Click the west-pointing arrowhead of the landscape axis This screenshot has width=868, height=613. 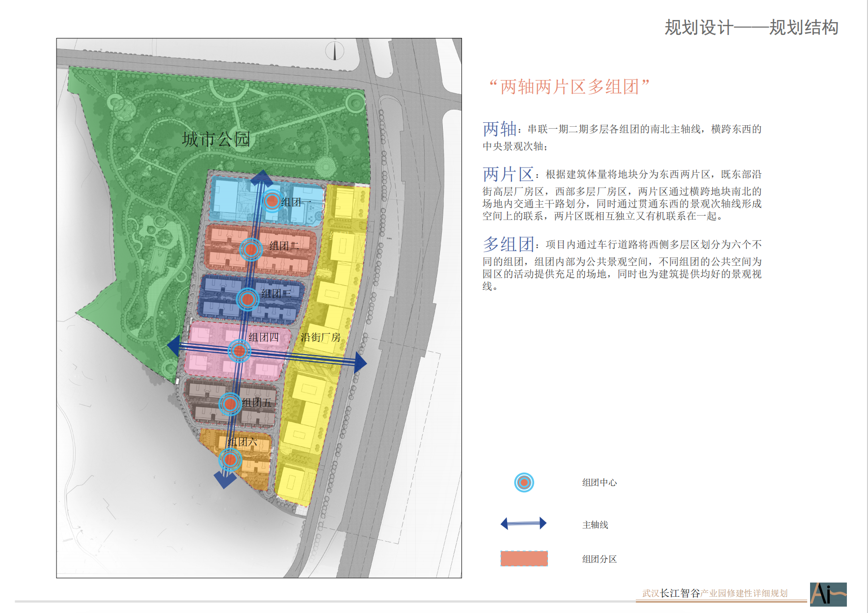point(174,346)
